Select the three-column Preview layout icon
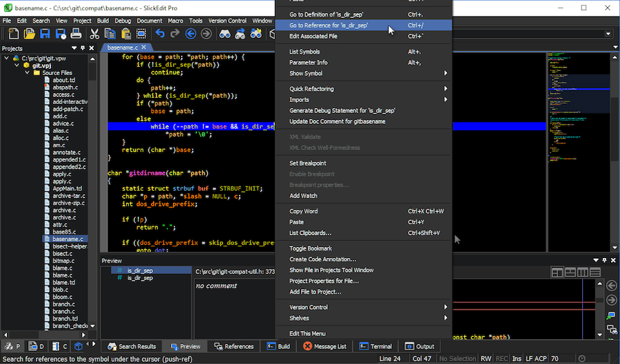 pyautogui.click(x=582, y=272)
